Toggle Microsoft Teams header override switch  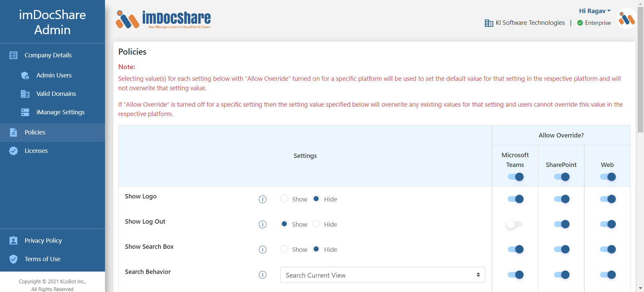515,177
